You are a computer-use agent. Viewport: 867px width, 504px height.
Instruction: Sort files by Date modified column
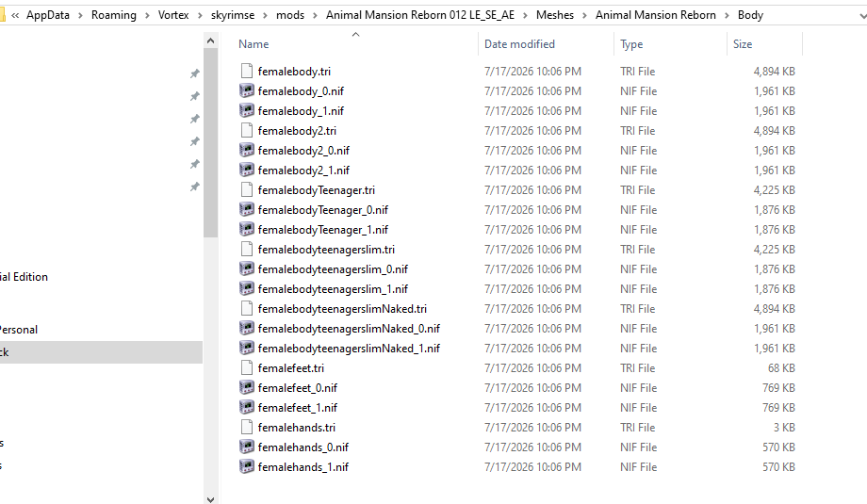(519, 44)
